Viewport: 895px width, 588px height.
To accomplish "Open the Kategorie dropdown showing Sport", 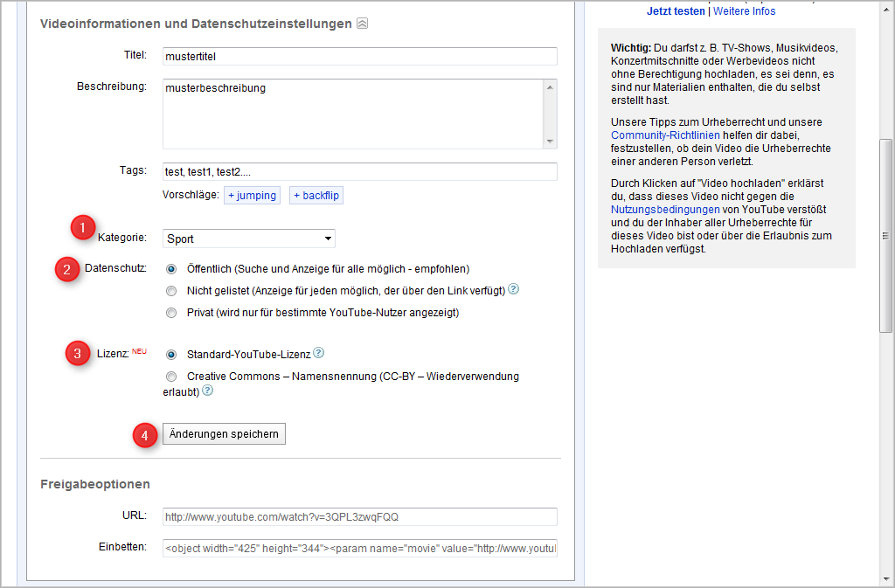I will point(248,238).
